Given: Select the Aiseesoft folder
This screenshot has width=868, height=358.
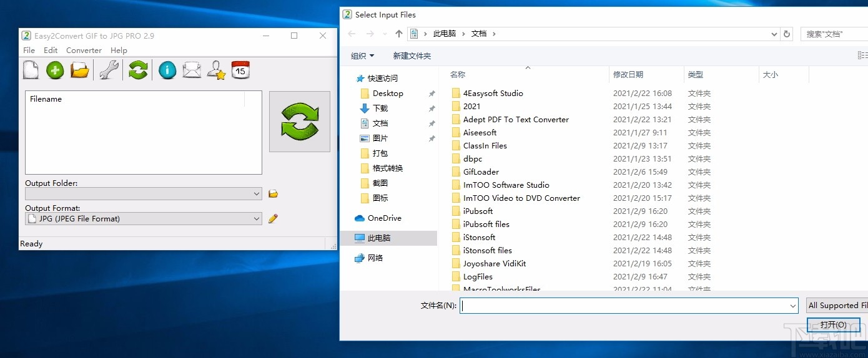Looking at the screenshot, I should click(x=480, y=133).
